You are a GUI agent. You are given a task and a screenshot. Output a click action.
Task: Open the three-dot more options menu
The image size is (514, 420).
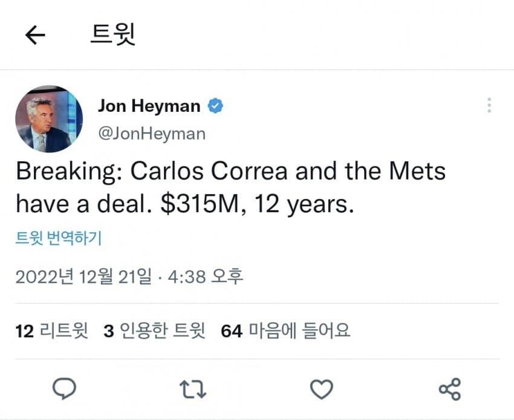489,106
